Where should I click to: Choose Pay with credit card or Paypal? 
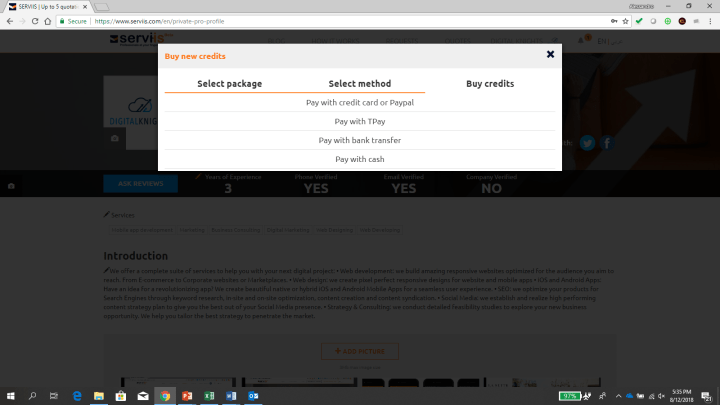[359, 102]
